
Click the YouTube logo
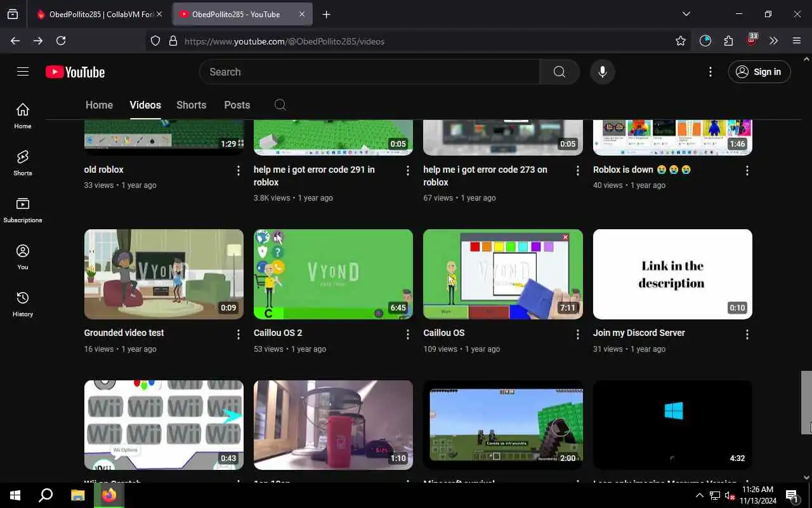tap(75, 72)
